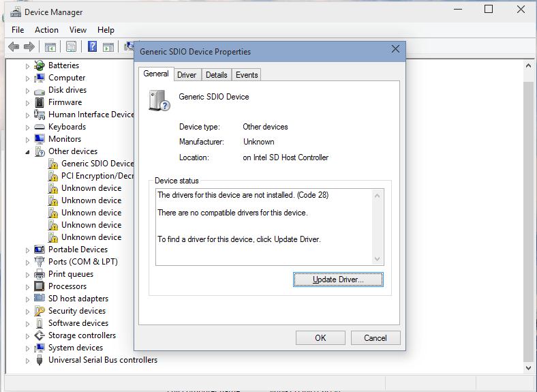537x392 pixels.
Task: Open the Help menu
Action: pyautogui.click(x=106, y=30)
